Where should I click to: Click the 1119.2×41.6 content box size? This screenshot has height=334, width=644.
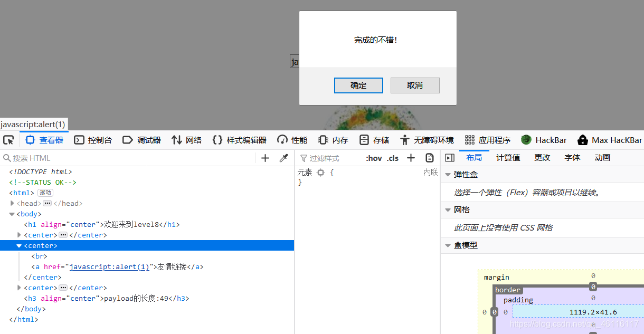coord(593,312)
